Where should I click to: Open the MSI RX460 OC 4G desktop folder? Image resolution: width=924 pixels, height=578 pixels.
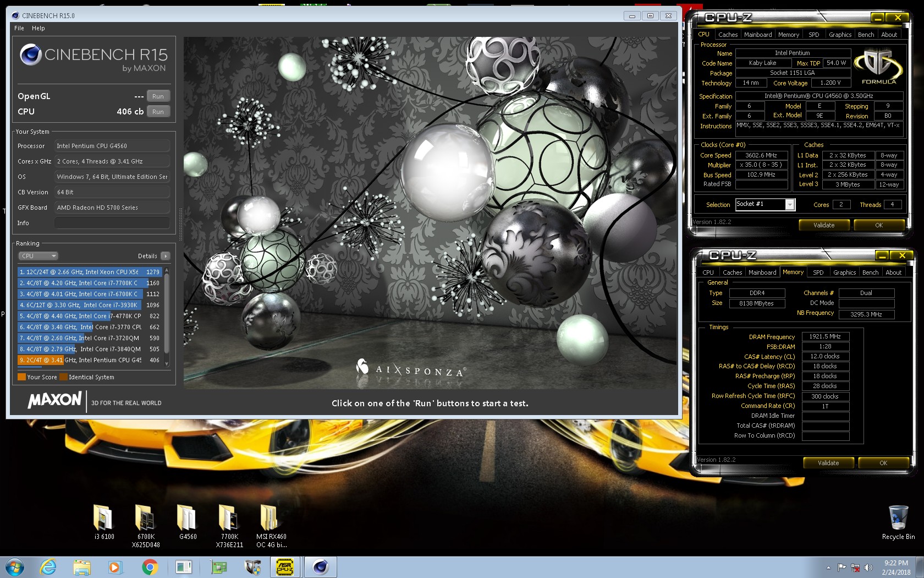(271, 526)
